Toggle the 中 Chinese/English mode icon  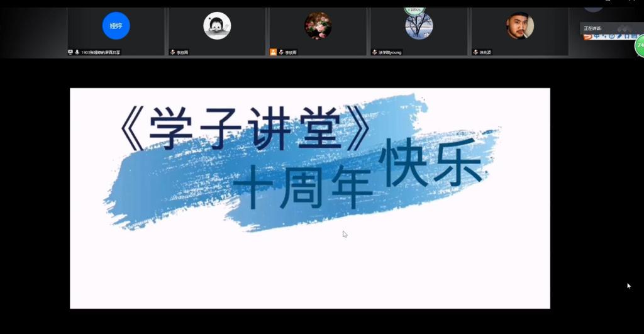(597, 36)
